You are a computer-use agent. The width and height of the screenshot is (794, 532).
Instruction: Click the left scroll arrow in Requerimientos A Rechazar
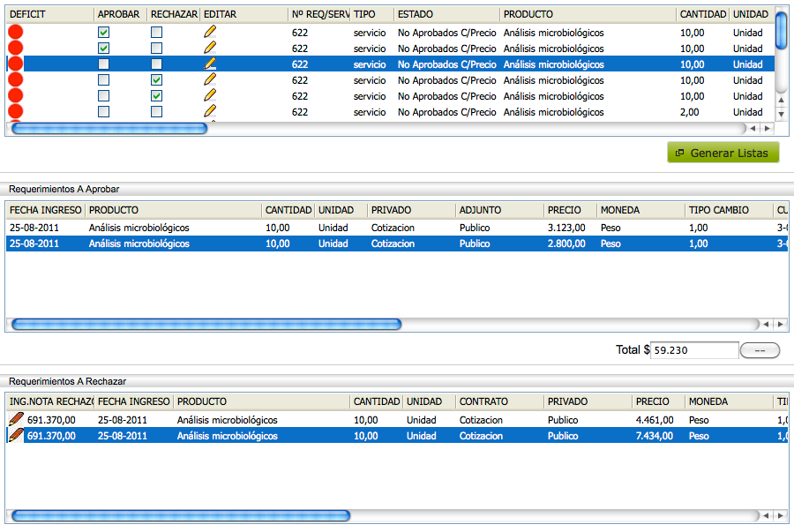(767, 515)
